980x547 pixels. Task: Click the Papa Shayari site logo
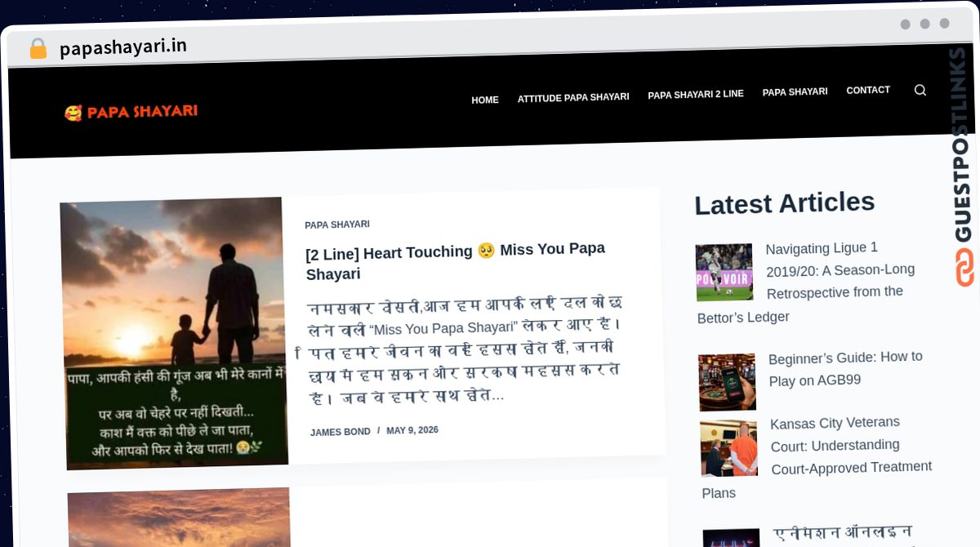click(131, 112)
